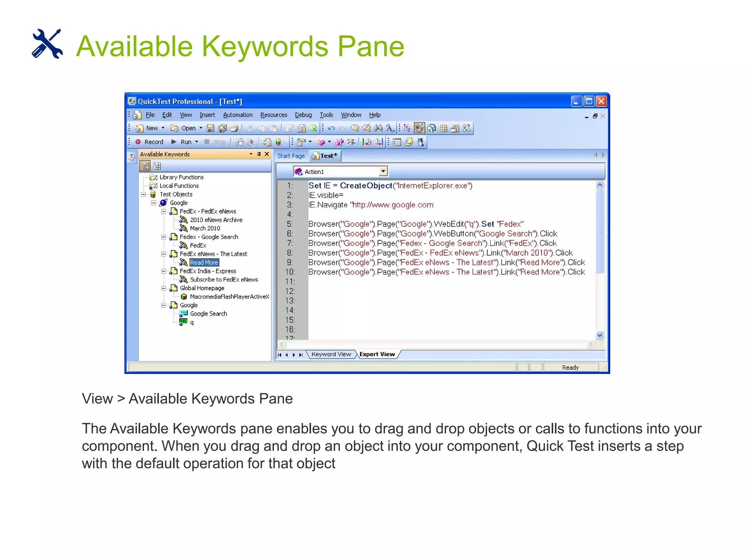Switch to the Start Page tab

pyautogui.click(x=291, y=156)
